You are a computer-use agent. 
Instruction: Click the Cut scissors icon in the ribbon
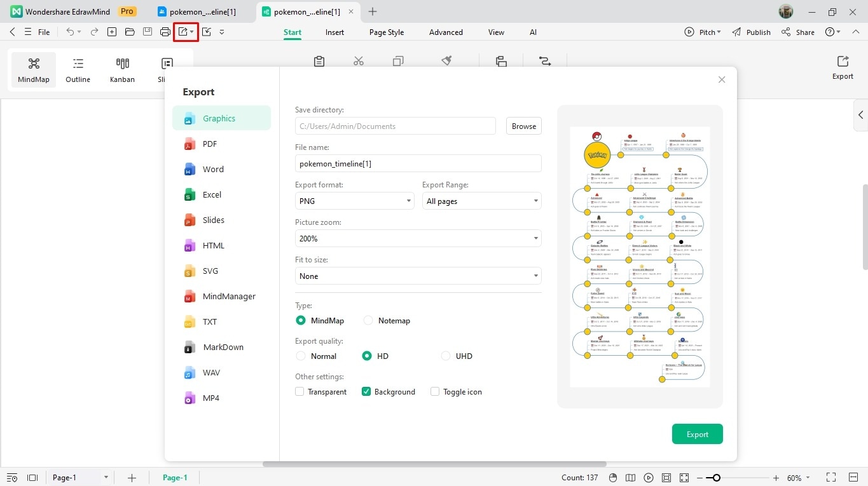tap(359, 61)
